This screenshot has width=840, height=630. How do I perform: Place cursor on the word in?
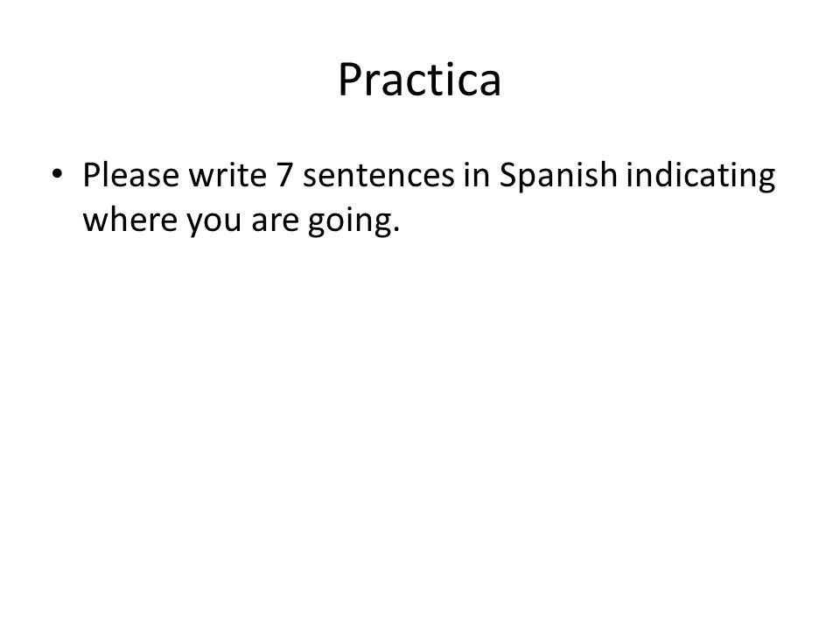(x=477, y=175)
